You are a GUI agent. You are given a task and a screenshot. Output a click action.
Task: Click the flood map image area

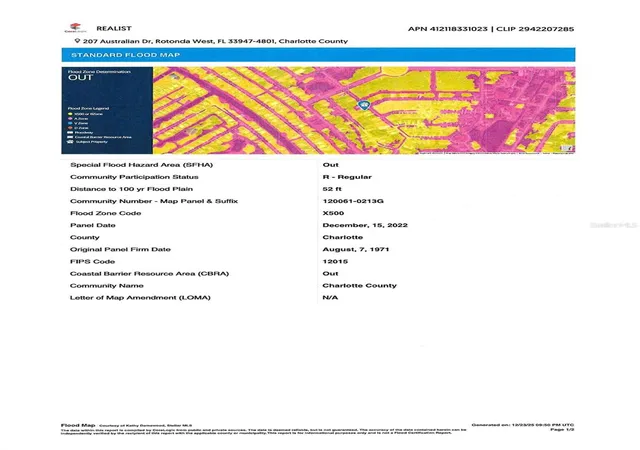(364, 110)
